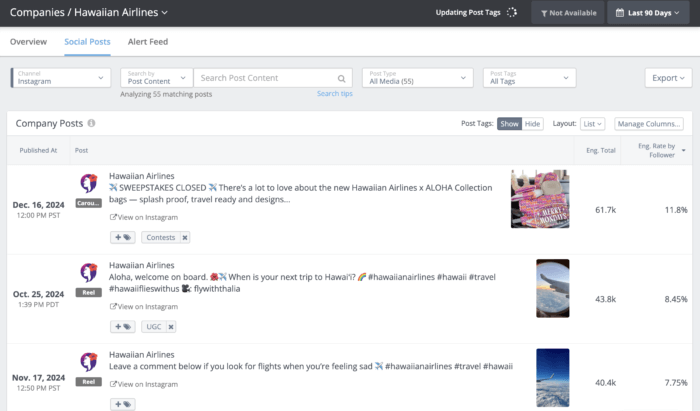
Task: Open the Channel Instagram dropdown
Action: click(61, 78)
